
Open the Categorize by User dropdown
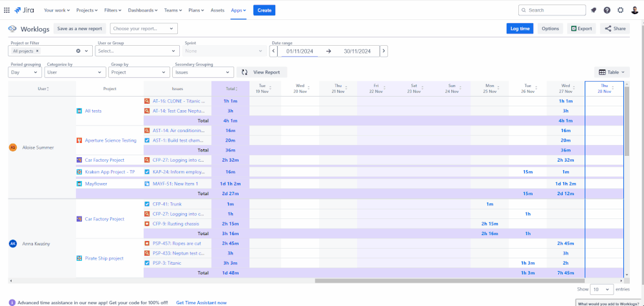75,72
